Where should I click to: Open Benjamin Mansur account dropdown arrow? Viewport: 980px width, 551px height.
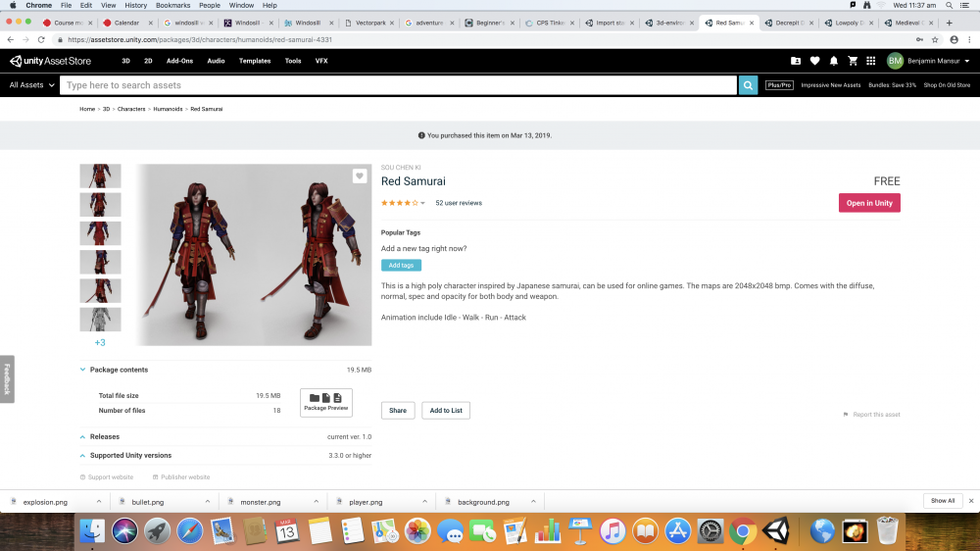[x=967, y=62]
